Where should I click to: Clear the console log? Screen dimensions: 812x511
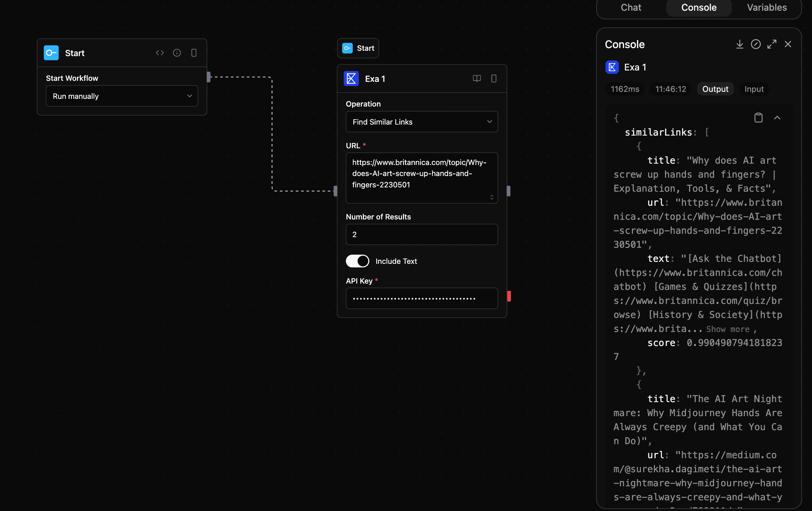pos(756,44)
